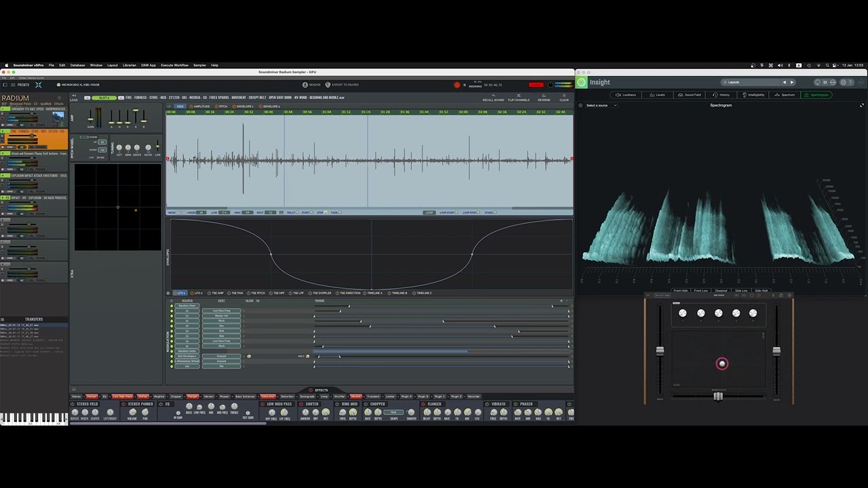
Task: Open the Insight Loudness tab
Action: pyautogui.click(x=627, y=95)
